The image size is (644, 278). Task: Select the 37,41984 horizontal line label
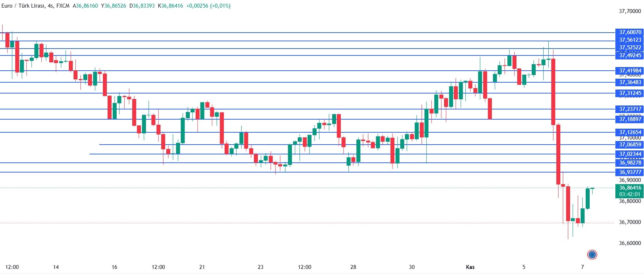coord(630,71)
